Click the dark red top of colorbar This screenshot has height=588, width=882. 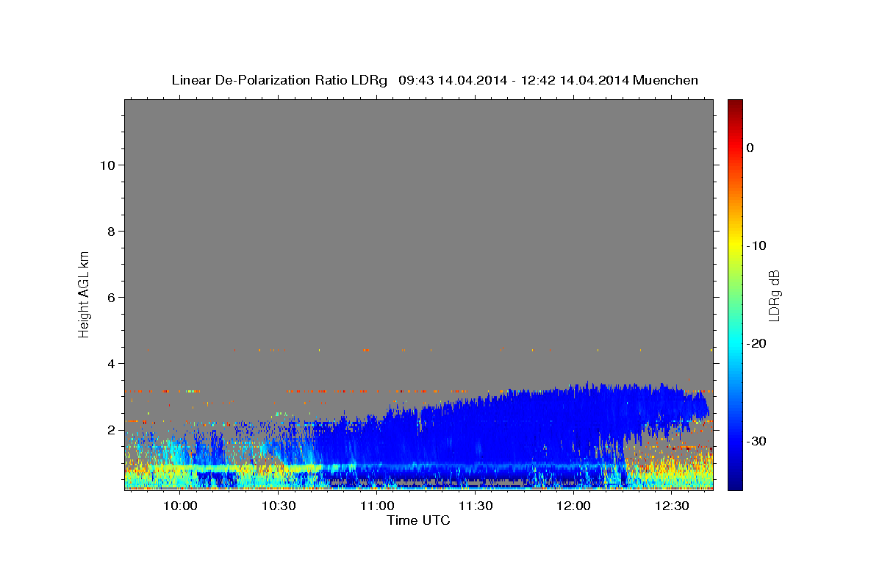click(x=735, y=107)
